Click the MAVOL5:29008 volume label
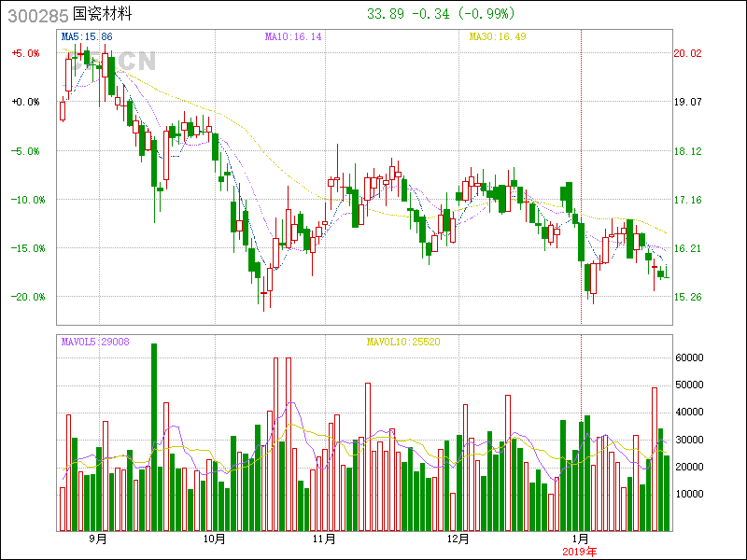 95,342
